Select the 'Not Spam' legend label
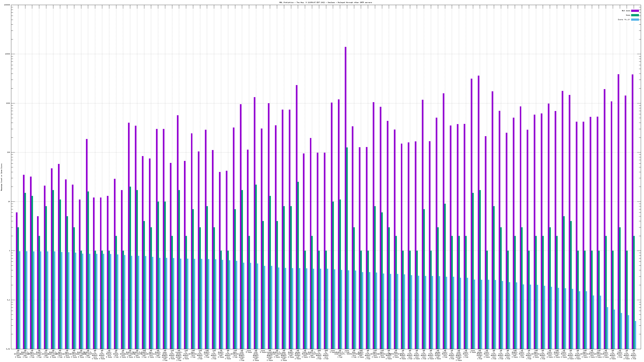Screen dimensions: 644x362 click(x=626, y=11)
